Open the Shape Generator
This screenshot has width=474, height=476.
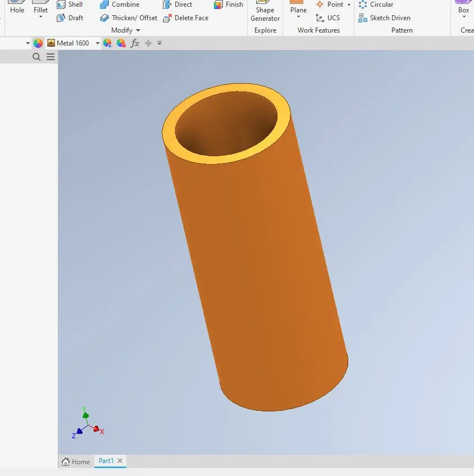265,13
